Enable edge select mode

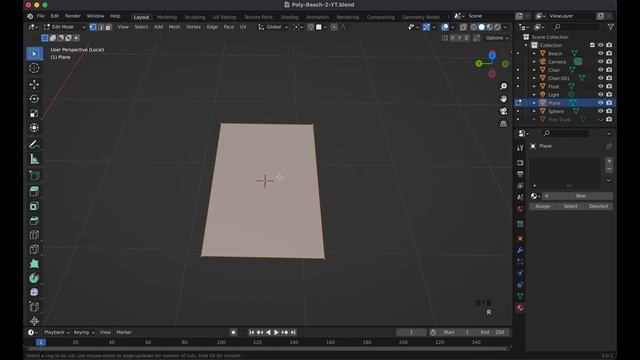[100, 27]
